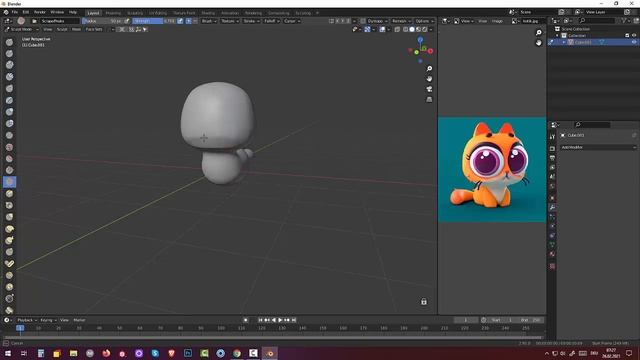Open the Texture dropdown
Screen dimensions: 640x360
point(230,21)
